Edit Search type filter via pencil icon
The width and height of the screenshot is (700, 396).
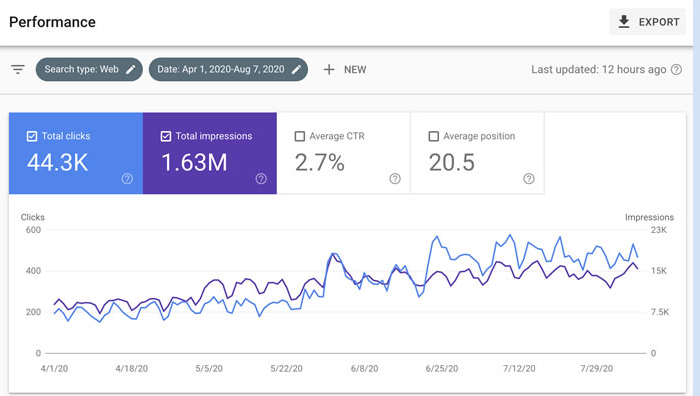click(130, 69)
